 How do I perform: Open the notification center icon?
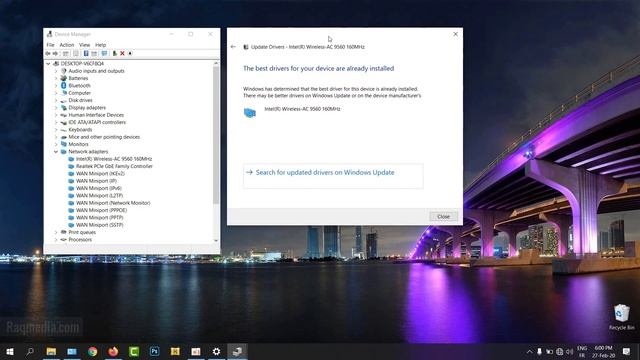[626, 351]
